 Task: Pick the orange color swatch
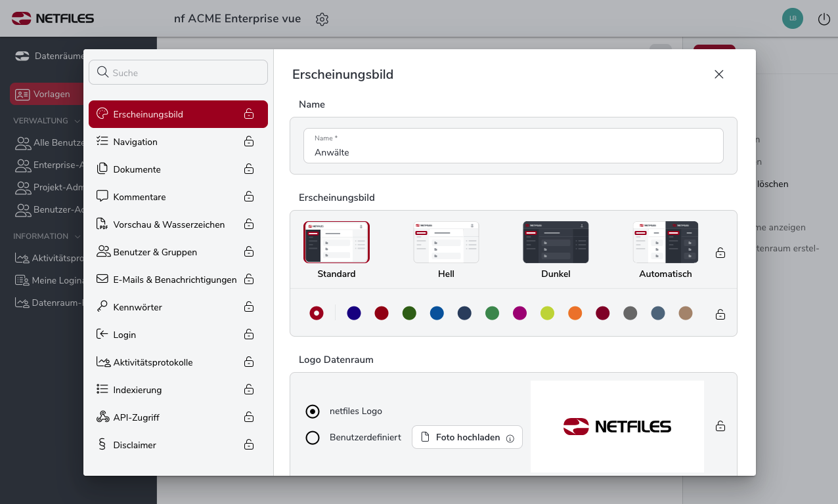click(575, 314)
